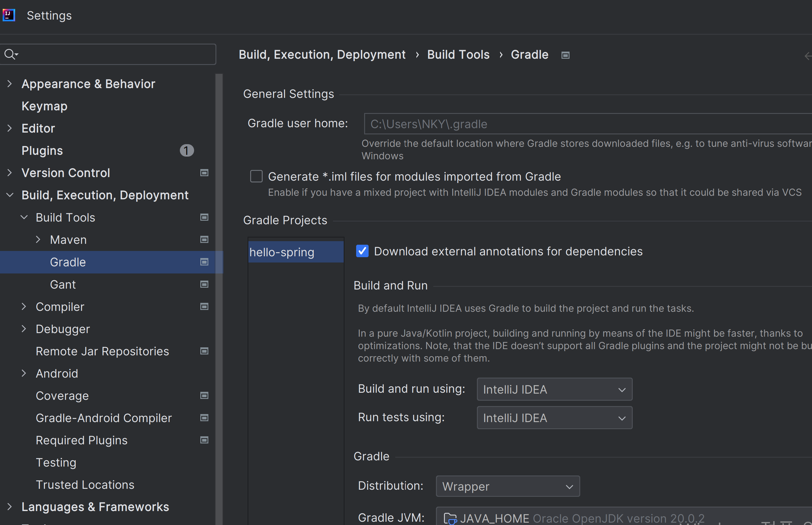
Task: Click the Plugins update count badge
Action: click(187, 150)
